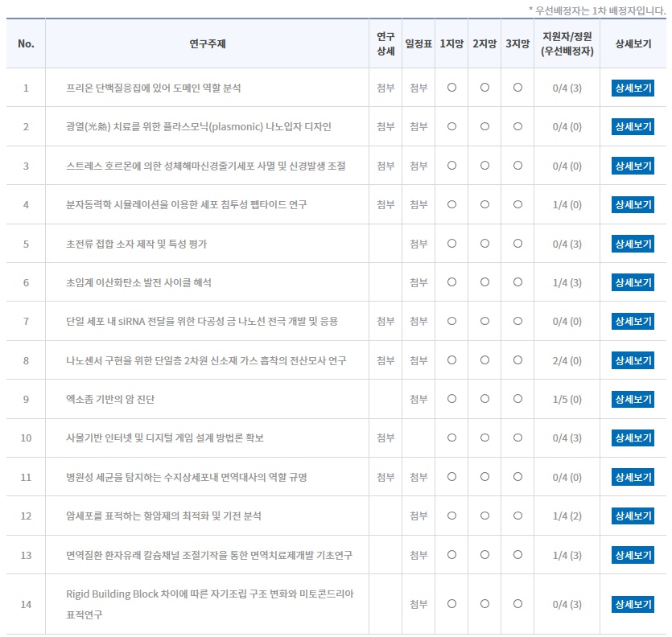This screenshot has height=637, width=672.
Task: Select 3지망 radio for row 12
Action: click(517, 516)
